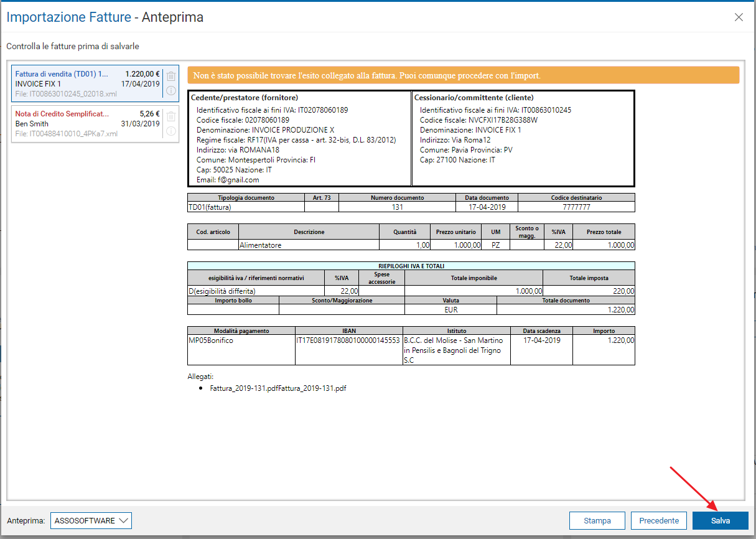The width and height of the screenshot is (756, 539).
Task: Click the PZ unit of measure cell
Action: click(496, 245)
